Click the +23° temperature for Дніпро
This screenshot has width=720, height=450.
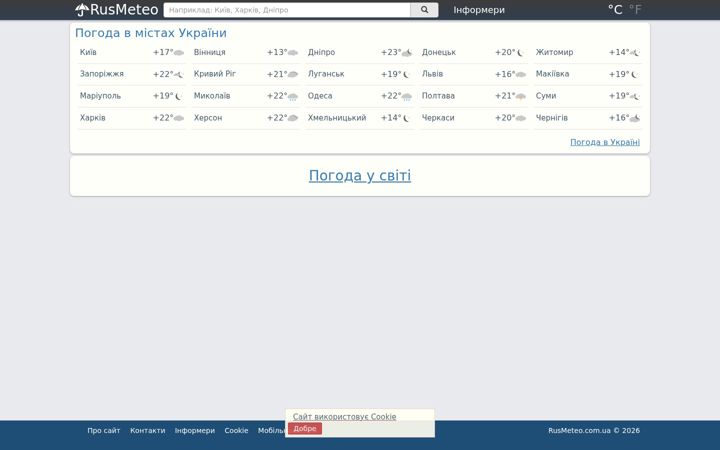(391, 52)
